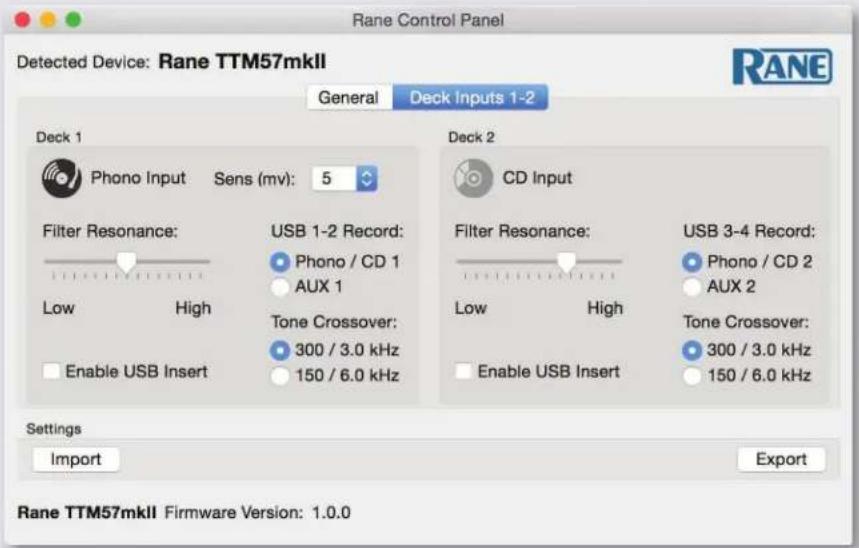Maximize the window with the green button
Image resolution: width=859 pixels, height=548 pixels.
point(73,20)
